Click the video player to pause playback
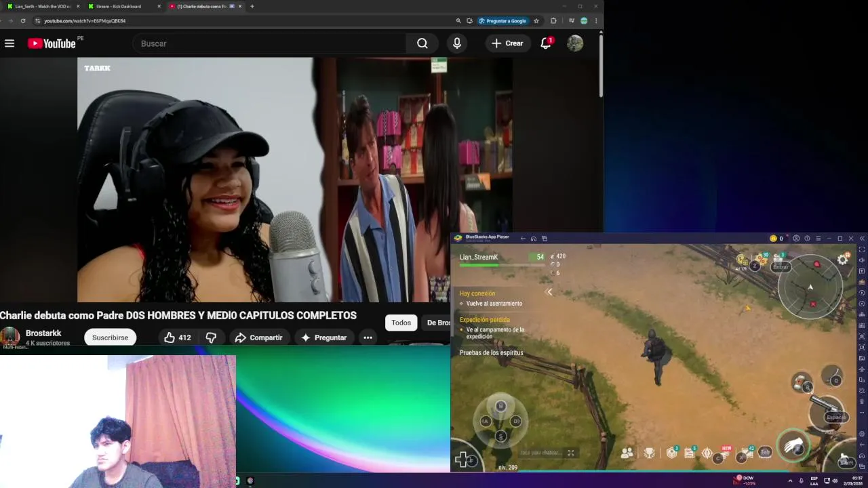Screen dimensions: 868x488 pyautogui.click(x=295, y=180)
